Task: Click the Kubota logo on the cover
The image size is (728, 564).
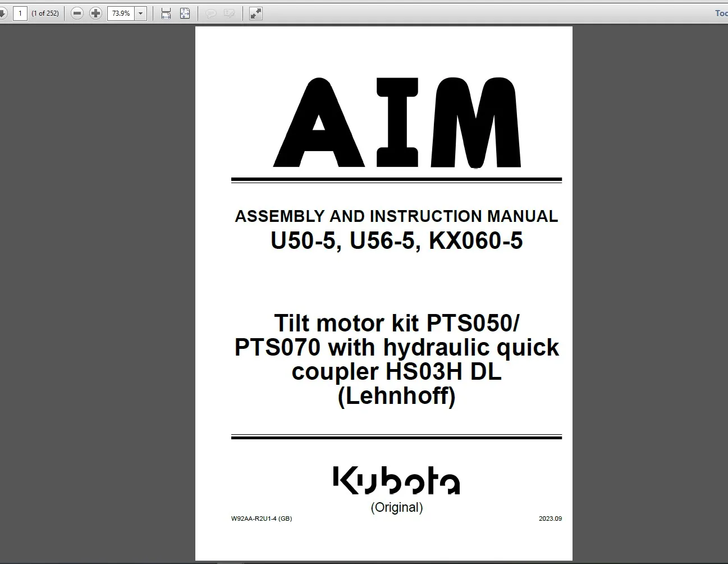Action: [396, 481]
